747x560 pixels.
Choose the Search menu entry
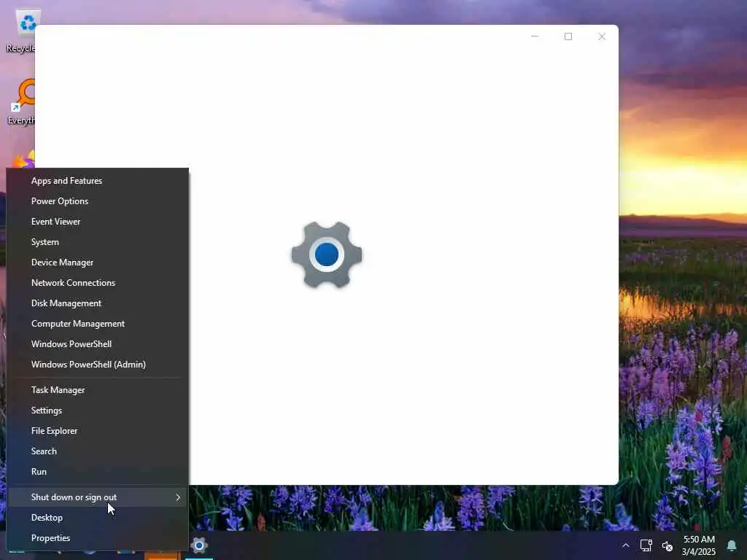[x=98, y=451]
